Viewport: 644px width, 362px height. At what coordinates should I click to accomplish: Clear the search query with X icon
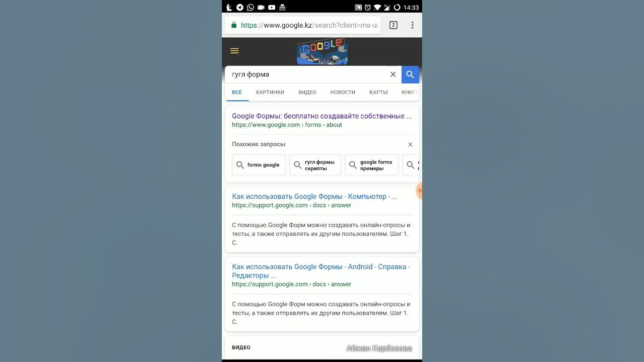coord(393,74)
